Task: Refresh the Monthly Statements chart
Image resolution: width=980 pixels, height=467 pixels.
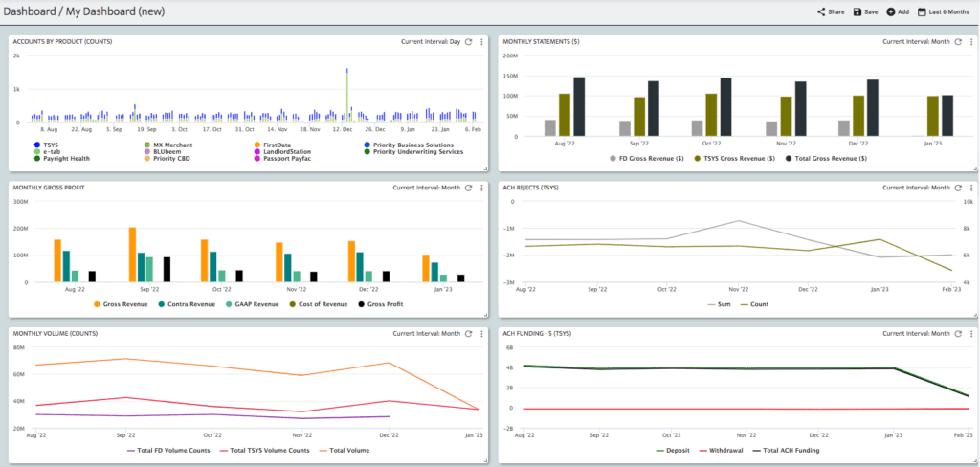Action: point(957,42)
